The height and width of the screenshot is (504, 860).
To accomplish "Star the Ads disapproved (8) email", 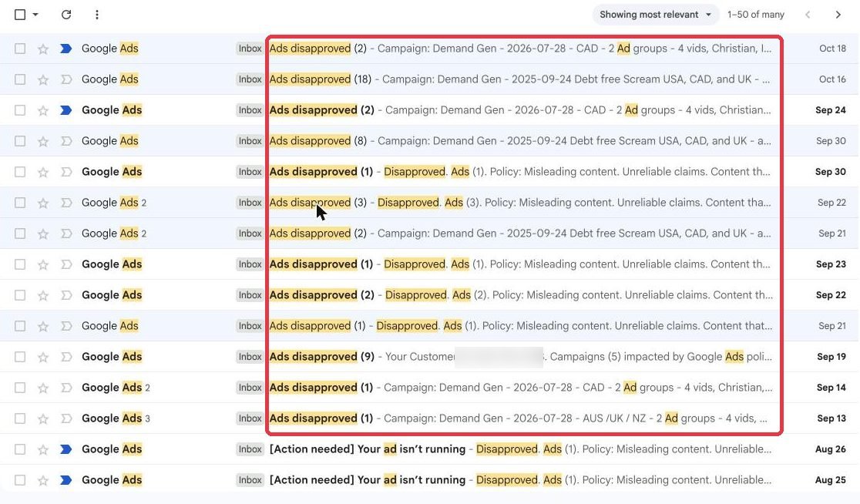I will [43, 141].
